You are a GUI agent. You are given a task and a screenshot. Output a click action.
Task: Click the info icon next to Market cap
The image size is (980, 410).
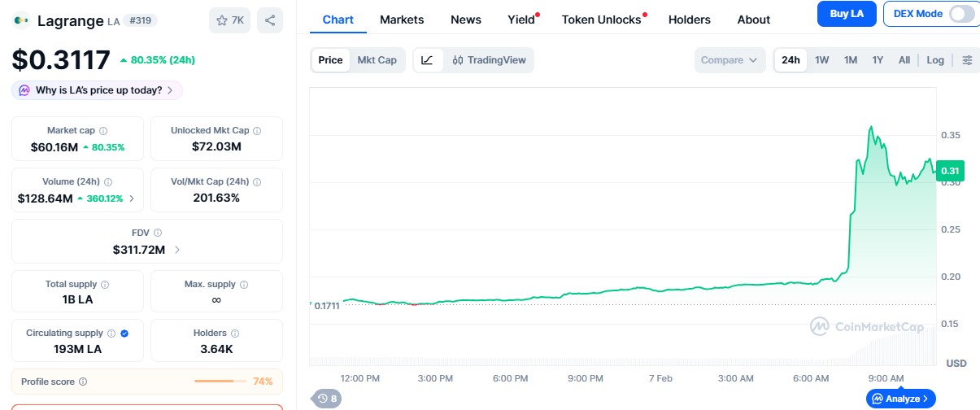pyautogui.click(x=103, y=130)
